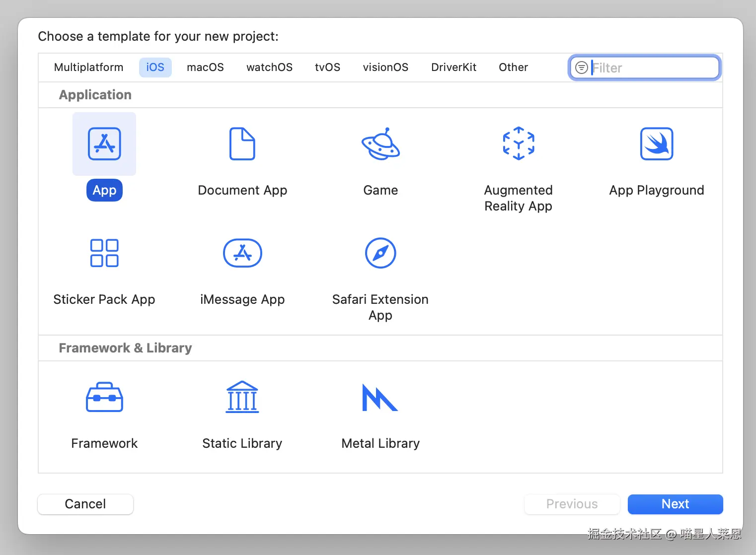
Task: Click the Framework label text
Action: click(104, 443)
